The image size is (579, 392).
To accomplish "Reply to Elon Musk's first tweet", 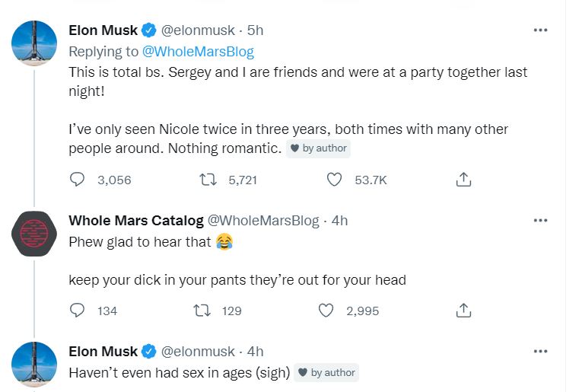I will point(77,180).
